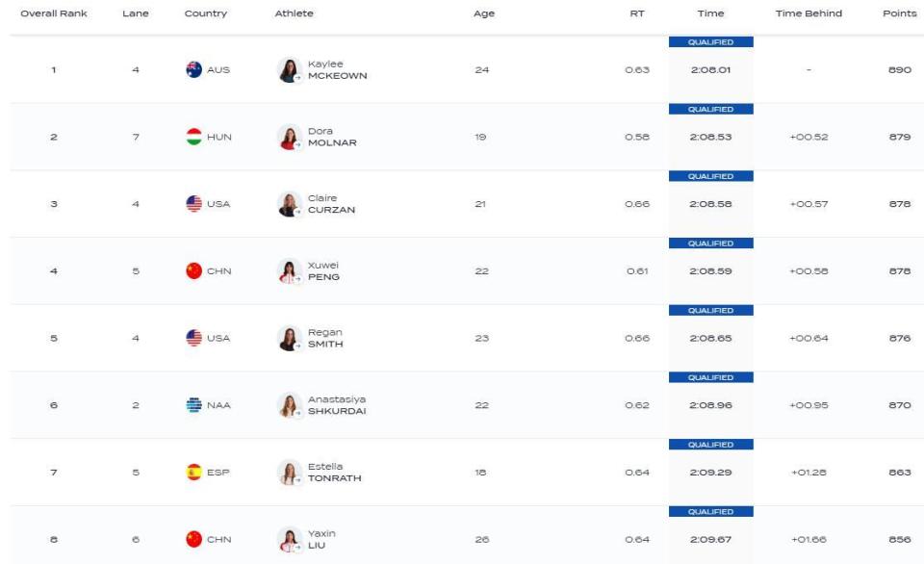The width and height of the screenshot is (924, 564).
Task: Click the Spain flag icon
Action: pos(193,472)
